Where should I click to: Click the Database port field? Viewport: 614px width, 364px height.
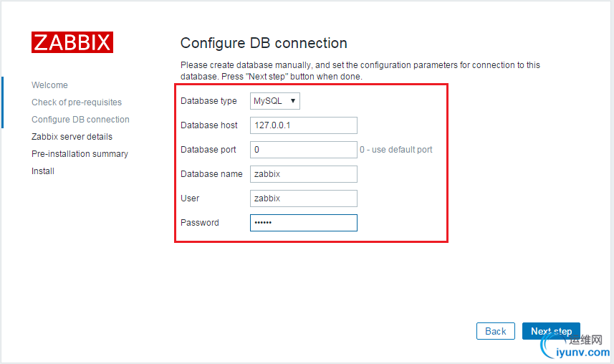[x=303, y=150]
